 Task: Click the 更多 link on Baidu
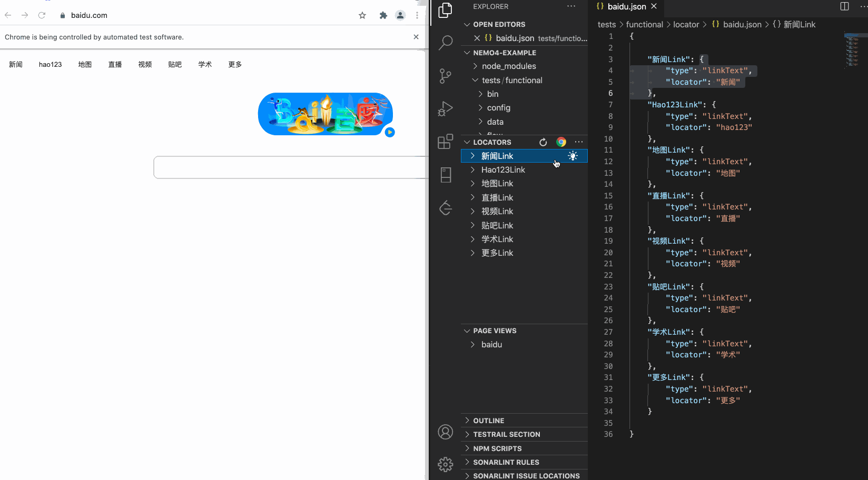pyautogui.click(x=235, y=64)
